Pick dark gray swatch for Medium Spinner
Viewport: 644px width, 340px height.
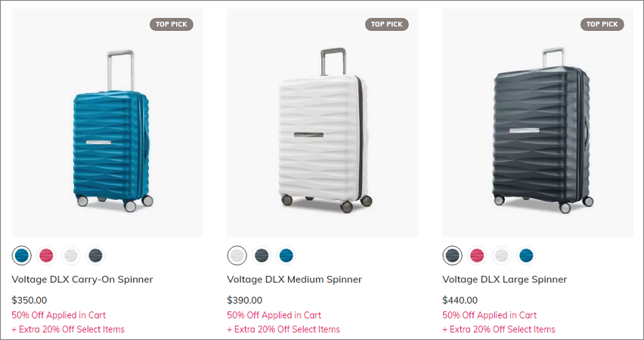262,255
